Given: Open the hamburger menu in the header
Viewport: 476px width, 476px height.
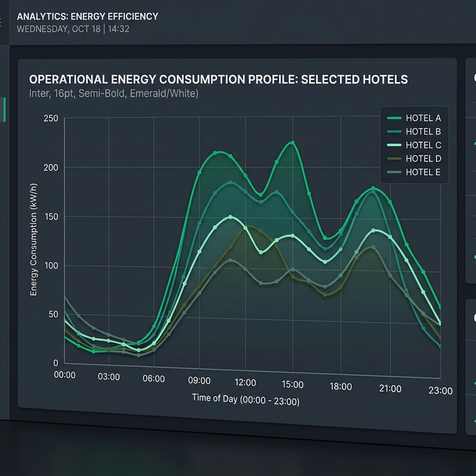Looking at the screenshot, I should point(1,21).
